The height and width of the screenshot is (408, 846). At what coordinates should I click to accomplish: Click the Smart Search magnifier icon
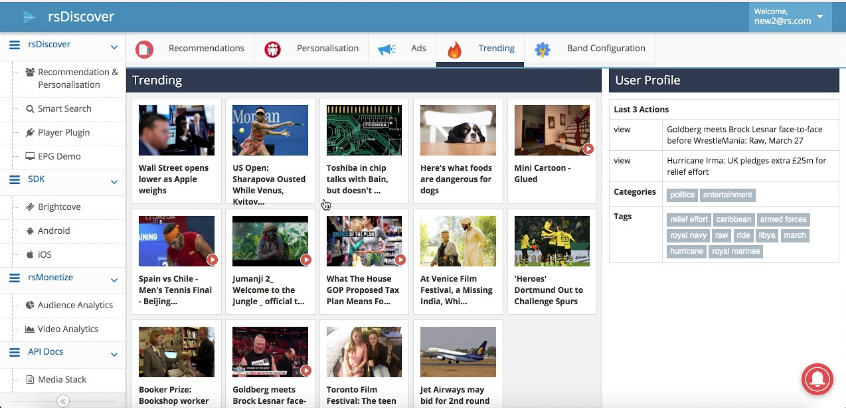30,108
